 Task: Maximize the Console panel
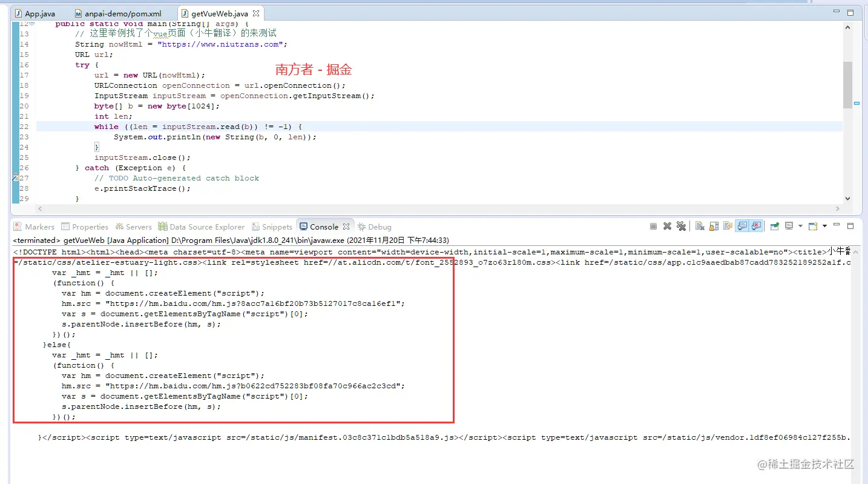click(850, 226)
